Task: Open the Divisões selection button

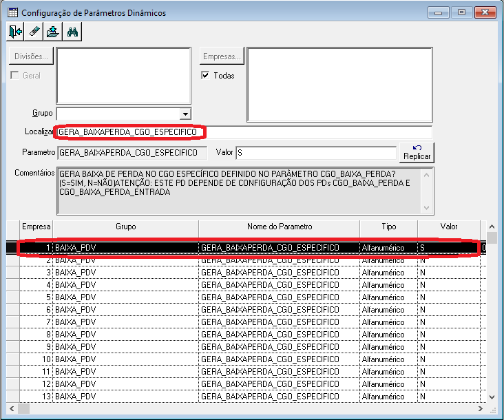Action: (x=31, y=56)
